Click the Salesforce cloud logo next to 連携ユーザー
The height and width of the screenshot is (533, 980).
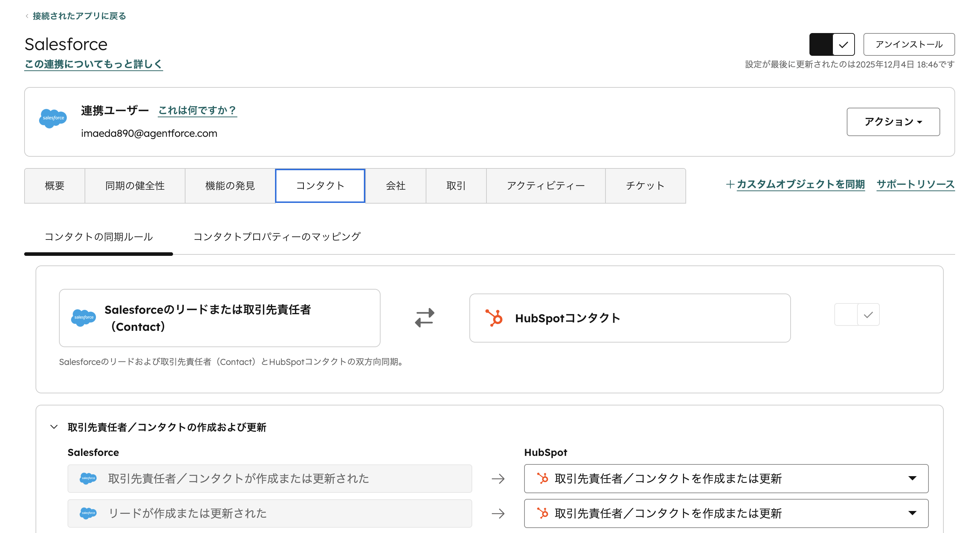(53, 119)
